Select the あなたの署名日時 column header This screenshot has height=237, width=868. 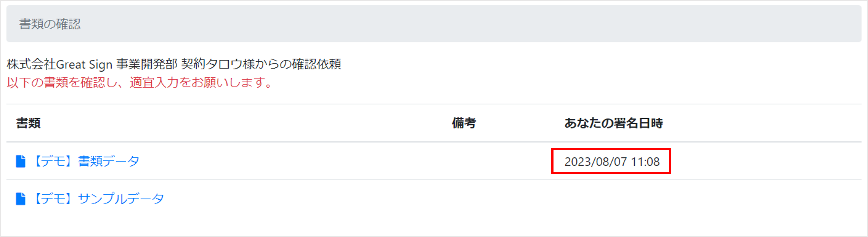[x=613, y=123]
